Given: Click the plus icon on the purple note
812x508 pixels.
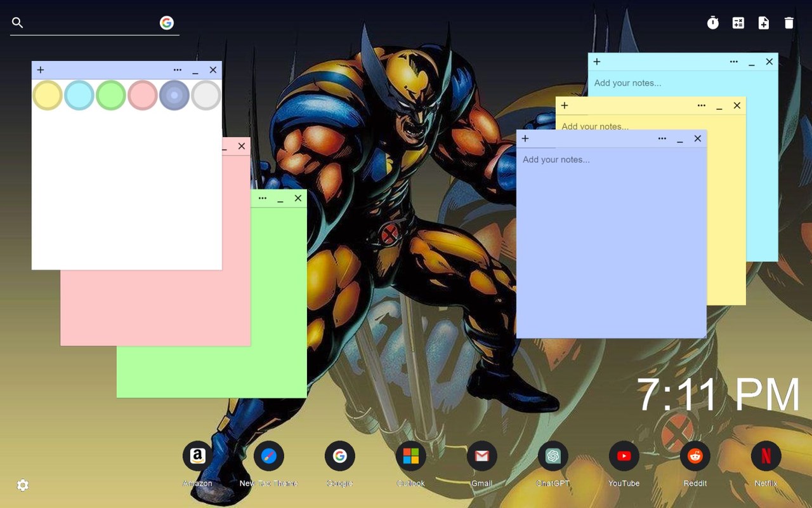Looking at the screenshot, I should point(525,138).
